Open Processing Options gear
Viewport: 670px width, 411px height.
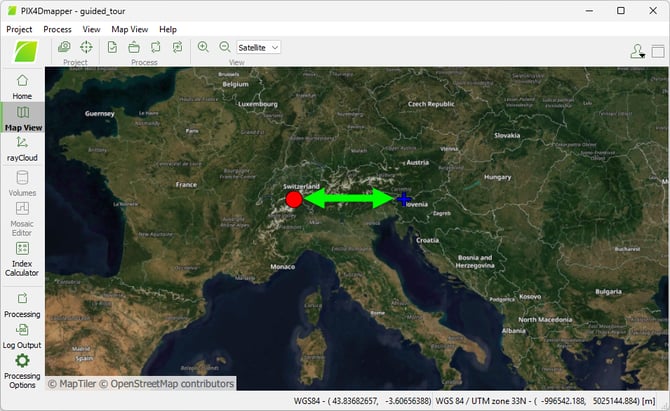click(x=22, y=371)
